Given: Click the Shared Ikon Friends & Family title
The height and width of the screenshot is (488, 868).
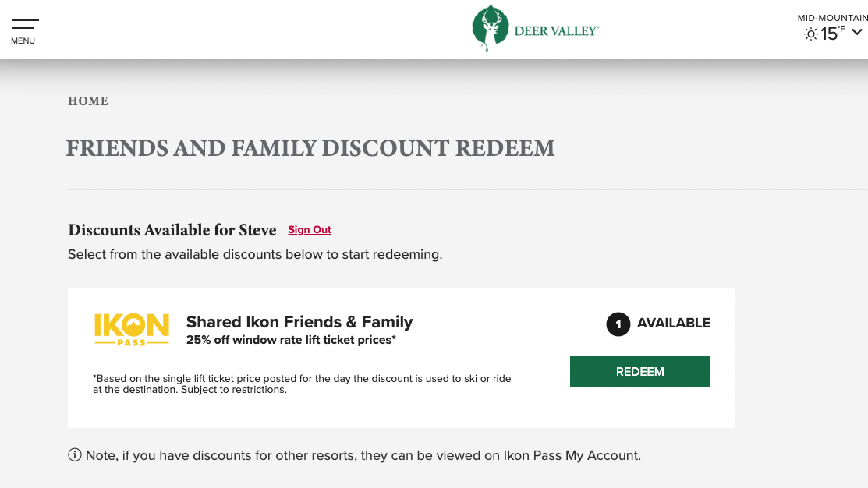Looking at the screenshot, I should [x=299, y=322].
